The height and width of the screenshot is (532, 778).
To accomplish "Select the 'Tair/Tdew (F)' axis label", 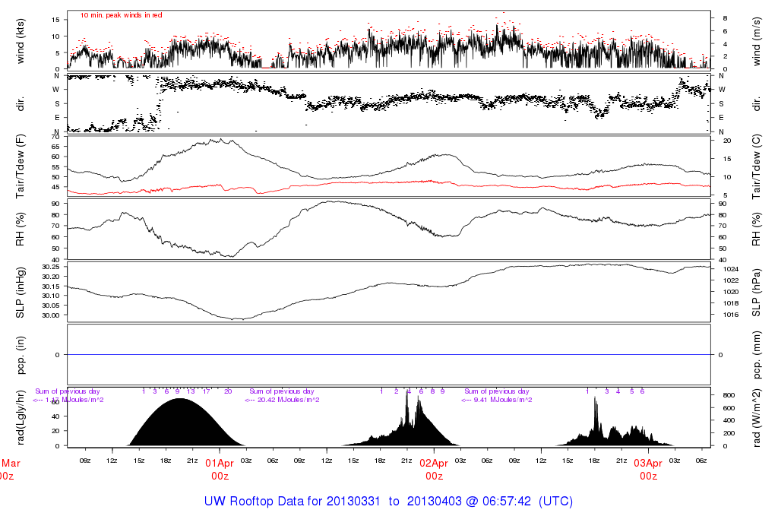I will coord(21,166).
